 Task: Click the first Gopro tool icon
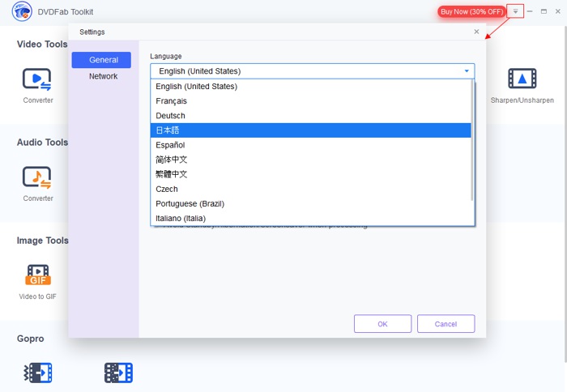[37, 373]
